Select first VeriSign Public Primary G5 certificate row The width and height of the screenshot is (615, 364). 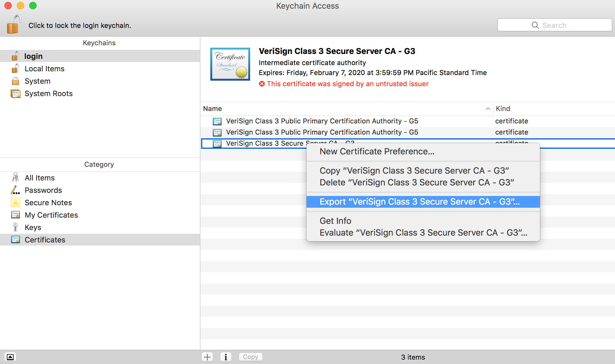point(408,121)
